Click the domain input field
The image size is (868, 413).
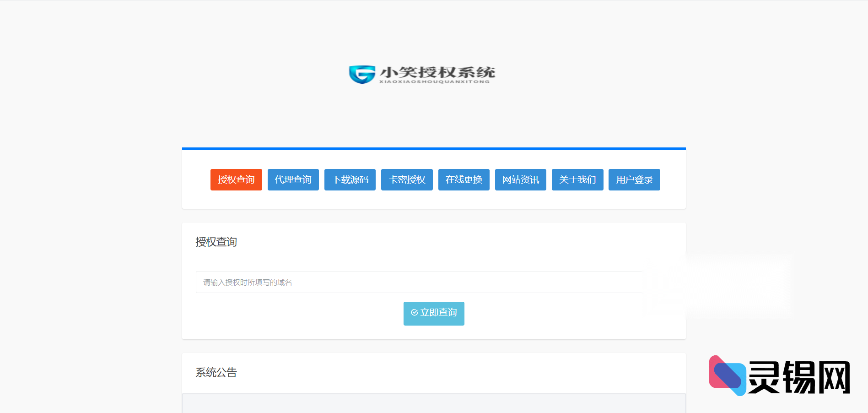click(419, 282)
